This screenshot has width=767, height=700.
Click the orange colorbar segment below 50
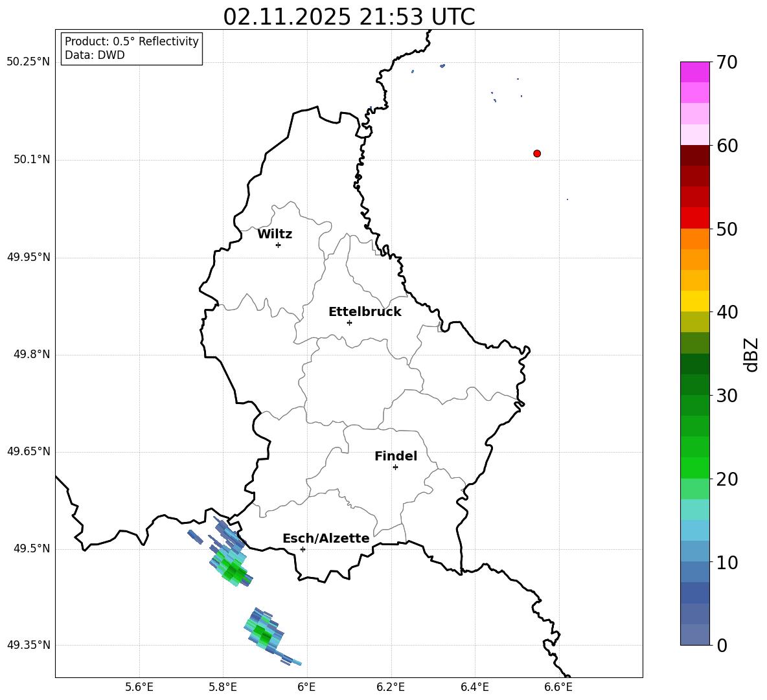(694, 238)
